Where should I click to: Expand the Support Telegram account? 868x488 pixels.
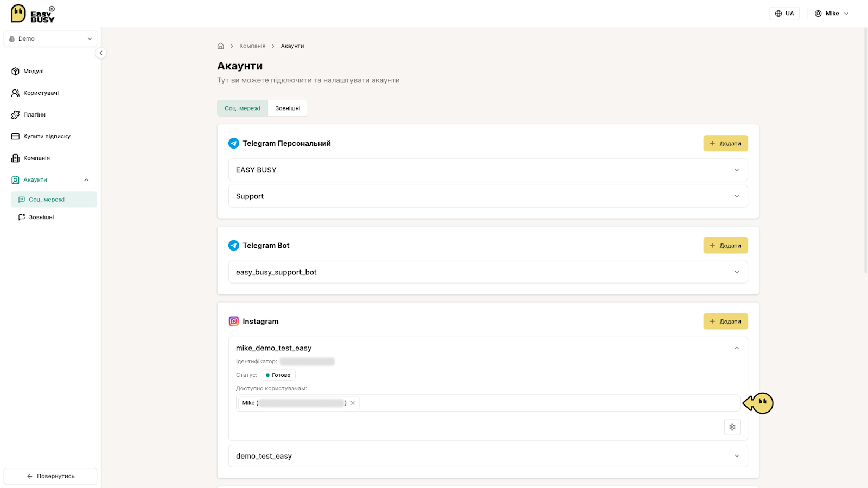(x=488, y=196)
